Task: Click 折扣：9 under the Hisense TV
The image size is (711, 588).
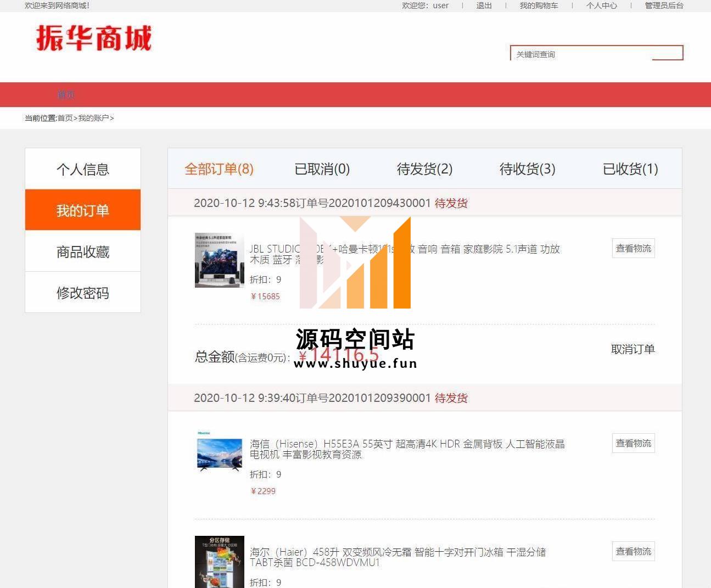Action: [x=266, y=474]
